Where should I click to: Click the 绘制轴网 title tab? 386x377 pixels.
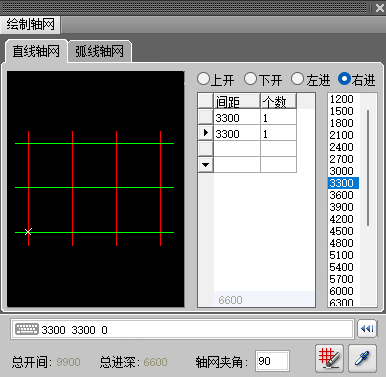30,24
